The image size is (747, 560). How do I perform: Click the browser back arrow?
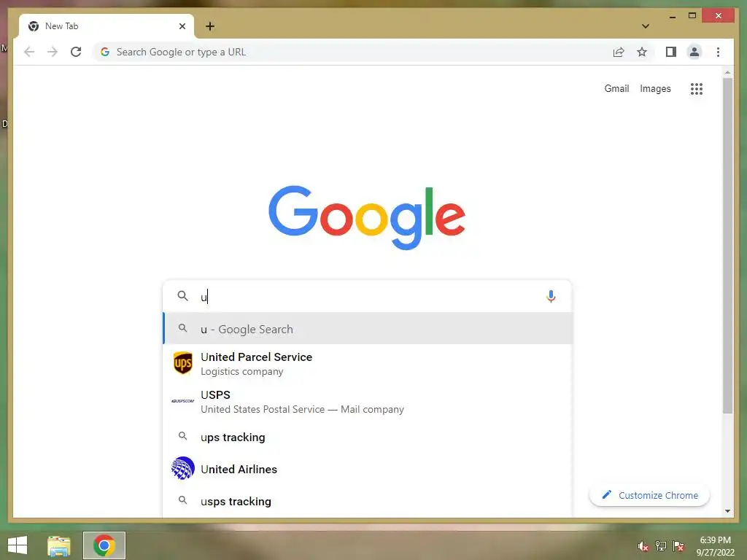(29, 52)
